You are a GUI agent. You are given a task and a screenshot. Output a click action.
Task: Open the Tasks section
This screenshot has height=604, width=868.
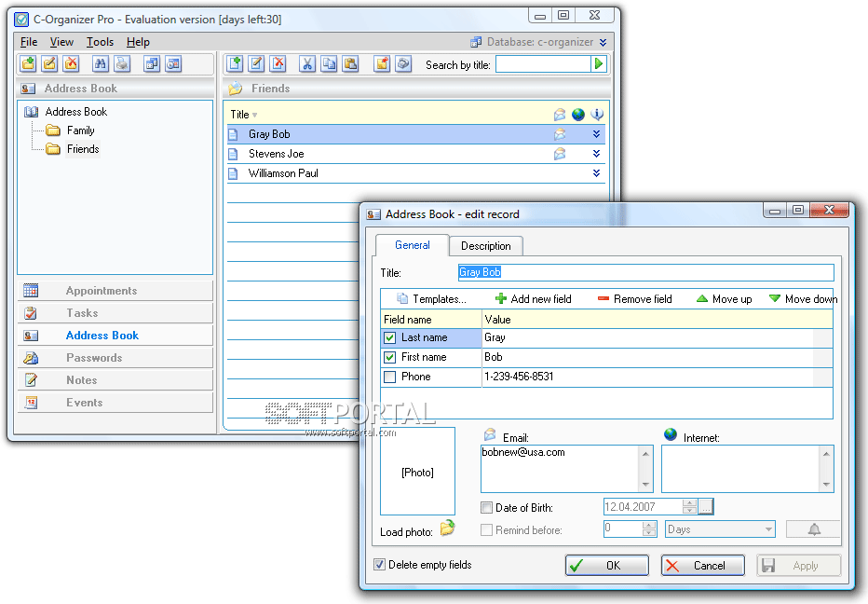tap(115, 313)
